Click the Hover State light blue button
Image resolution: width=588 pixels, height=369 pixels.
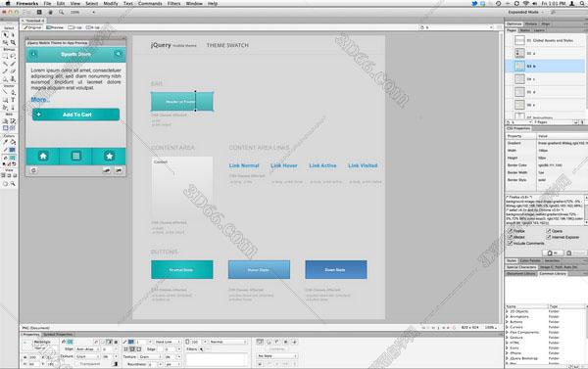click(259, 270)
